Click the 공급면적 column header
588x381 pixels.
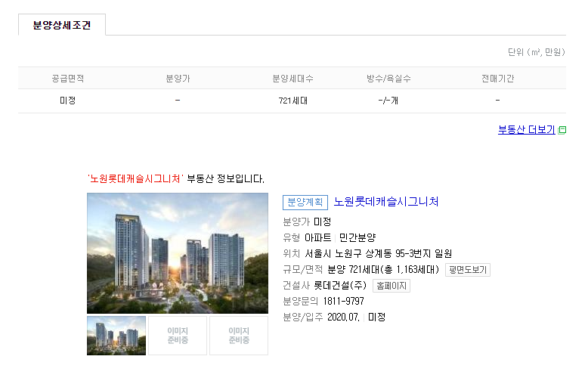point(67,79)
